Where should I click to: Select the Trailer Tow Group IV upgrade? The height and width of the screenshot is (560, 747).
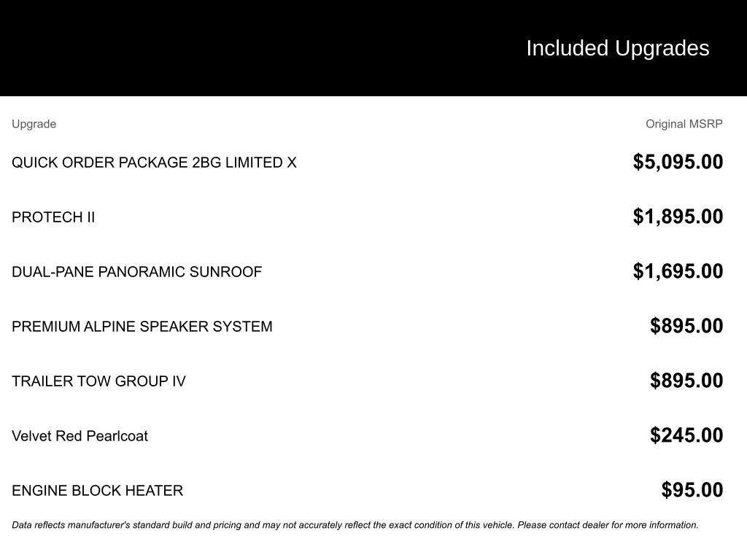click(98, 381)
